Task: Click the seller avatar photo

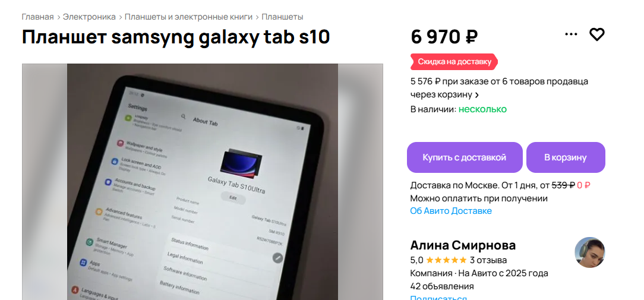Action: 590,252
